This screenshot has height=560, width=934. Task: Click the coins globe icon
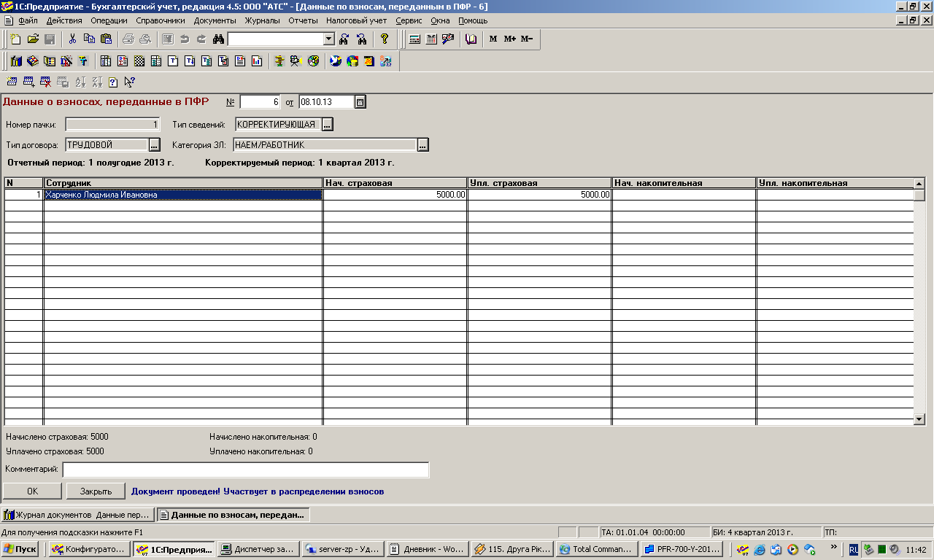(352, 61)
